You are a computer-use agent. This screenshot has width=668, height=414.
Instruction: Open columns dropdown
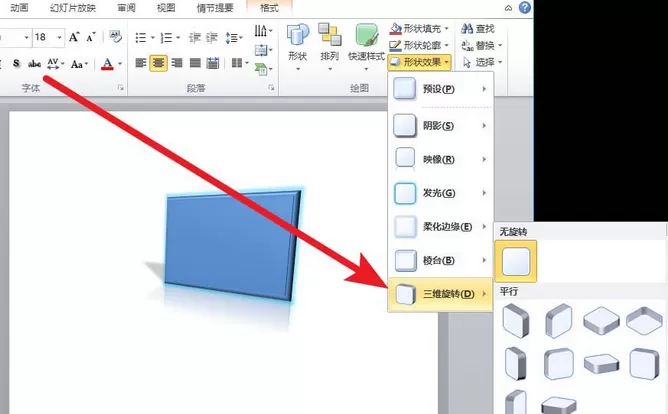[240, 63]
